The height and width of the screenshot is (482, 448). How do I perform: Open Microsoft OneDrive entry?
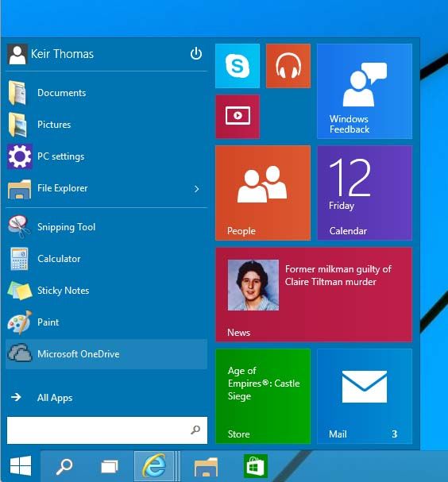pos(106,354)
